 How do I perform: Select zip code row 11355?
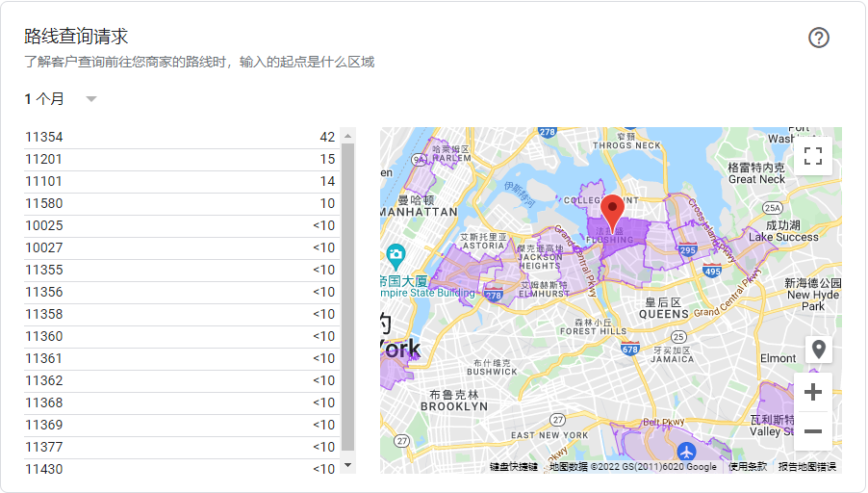(181, 271)
